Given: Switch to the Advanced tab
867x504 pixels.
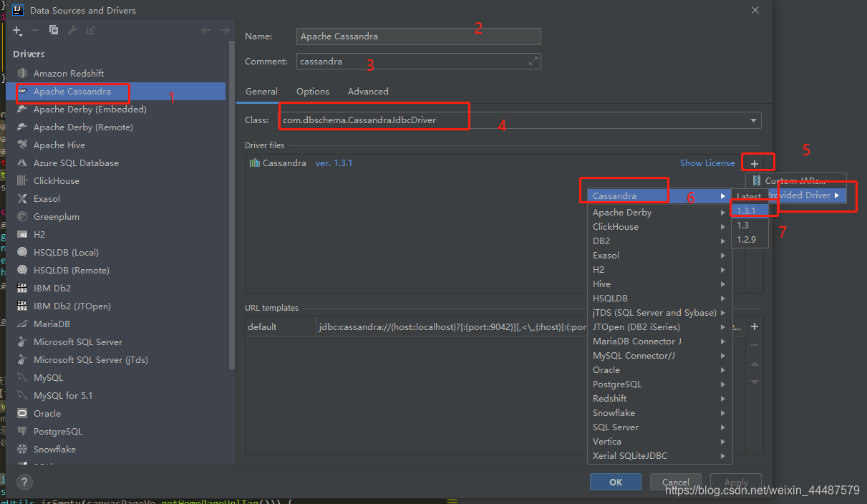Looking at the screenshot, I should coord(368,92).
